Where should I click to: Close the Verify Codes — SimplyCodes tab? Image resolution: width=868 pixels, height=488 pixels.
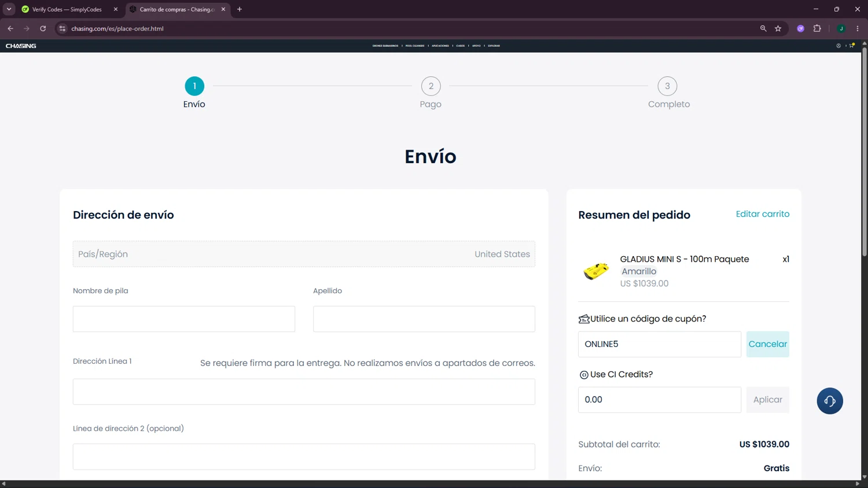click(x=116, y=9)
